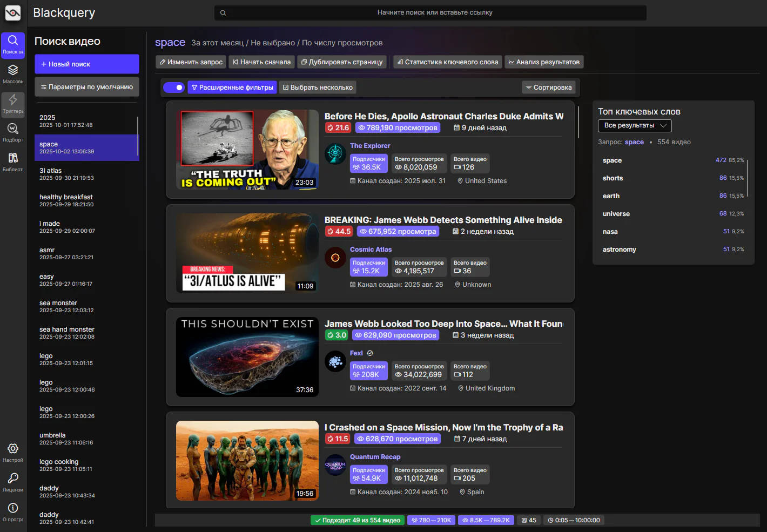This screenshot has height=532, width=767.
Task: Open the License key icon
Action: pos(13,482)
